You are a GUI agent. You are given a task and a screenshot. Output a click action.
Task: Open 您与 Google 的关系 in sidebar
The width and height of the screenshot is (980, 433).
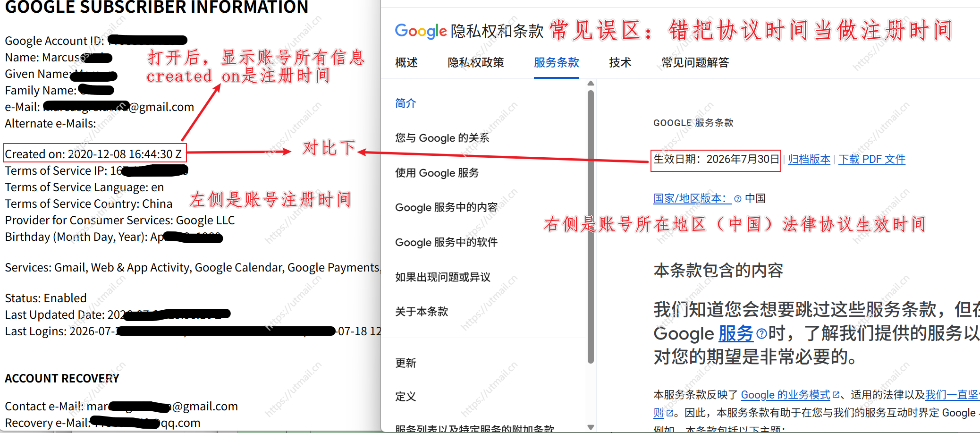[442, 138]
